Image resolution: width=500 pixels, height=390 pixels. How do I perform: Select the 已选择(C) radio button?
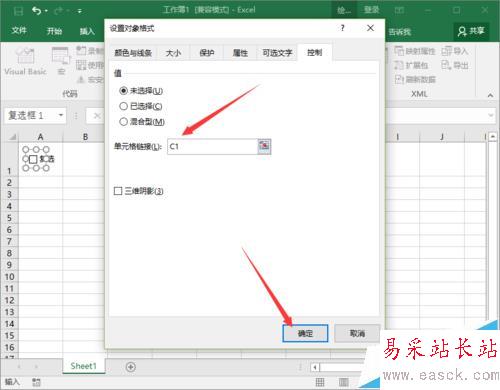123,106
